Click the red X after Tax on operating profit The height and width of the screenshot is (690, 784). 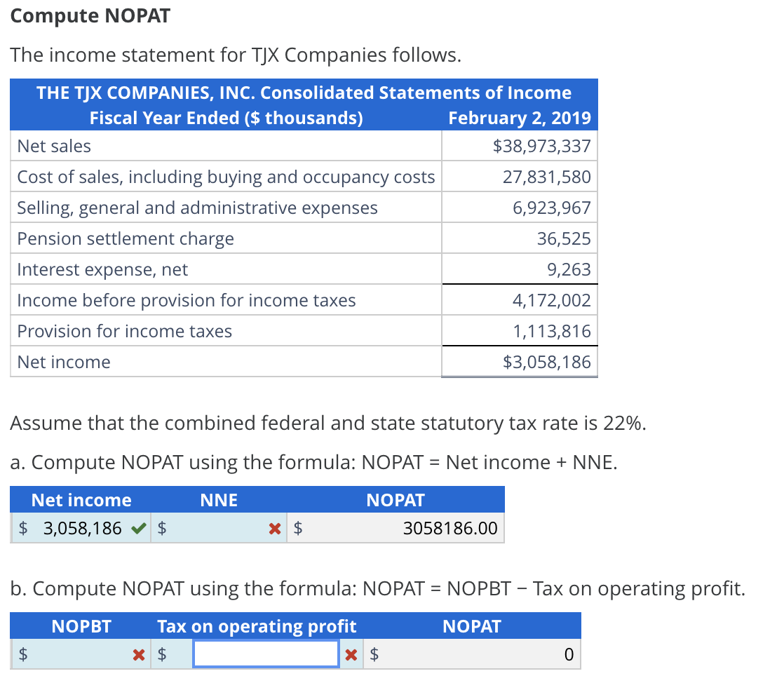(x=351, y=654)
